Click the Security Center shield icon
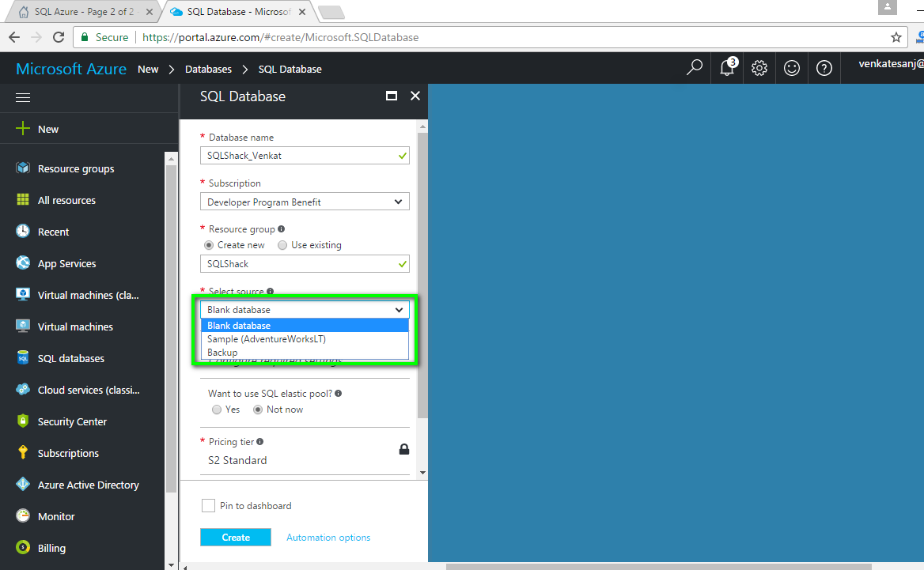 click(23, 421)
